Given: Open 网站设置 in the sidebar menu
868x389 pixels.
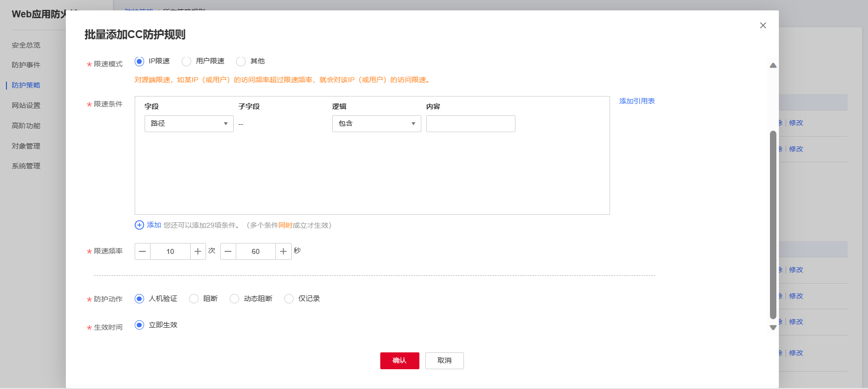Looking at the screenshot, I should tap(26, 105).
